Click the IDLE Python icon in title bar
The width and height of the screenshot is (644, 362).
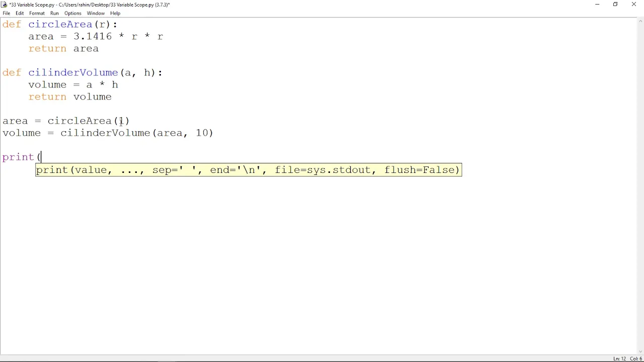[4, 5]
